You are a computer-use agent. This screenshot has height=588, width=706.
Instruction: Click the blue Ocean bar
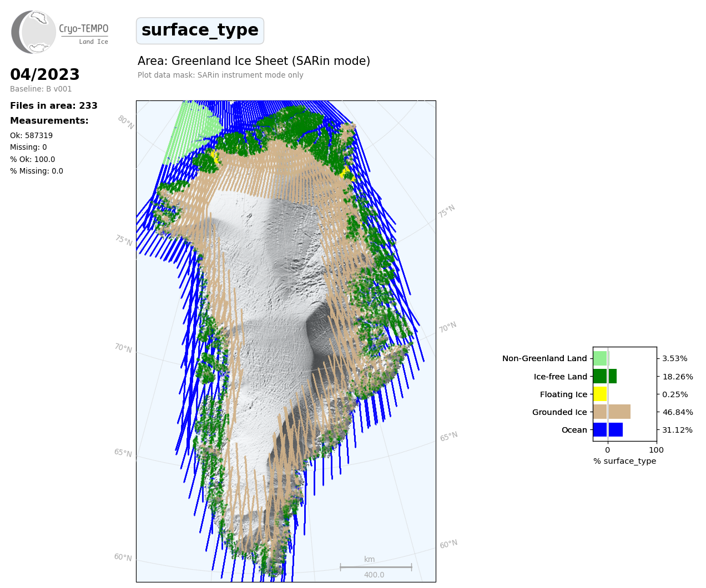tap(608, 429)
